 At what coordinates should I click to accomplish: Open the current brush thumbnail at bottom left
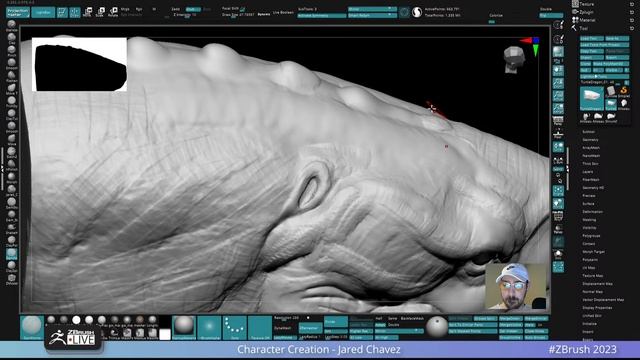(31, 327)
